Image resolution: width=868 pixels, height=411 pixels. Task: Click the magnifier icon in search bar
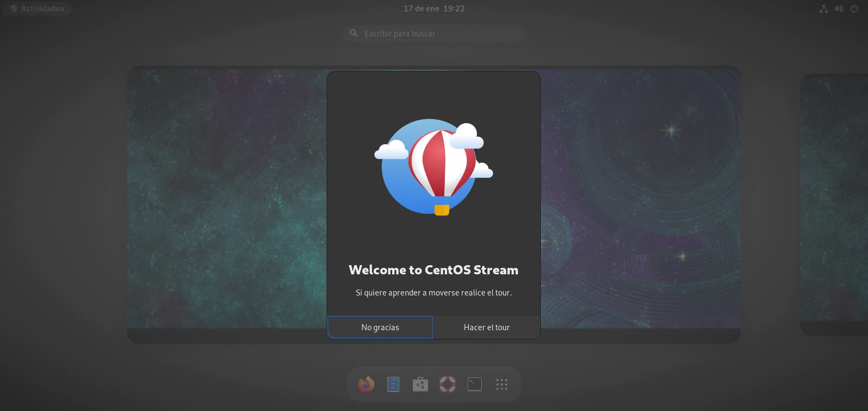coord(354,34)
